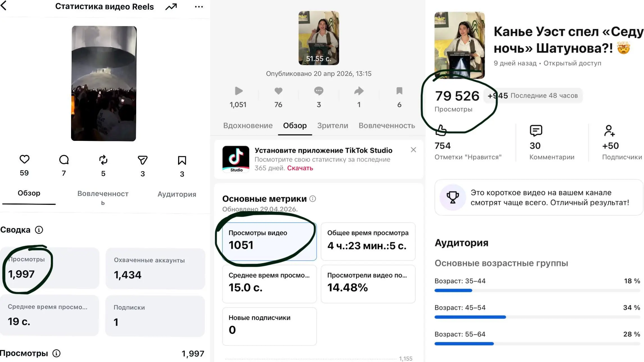Screen dimensions: 644x362
Task: Tap the thumbs-up likes icon above 754
Action: (x=441, y=130)
